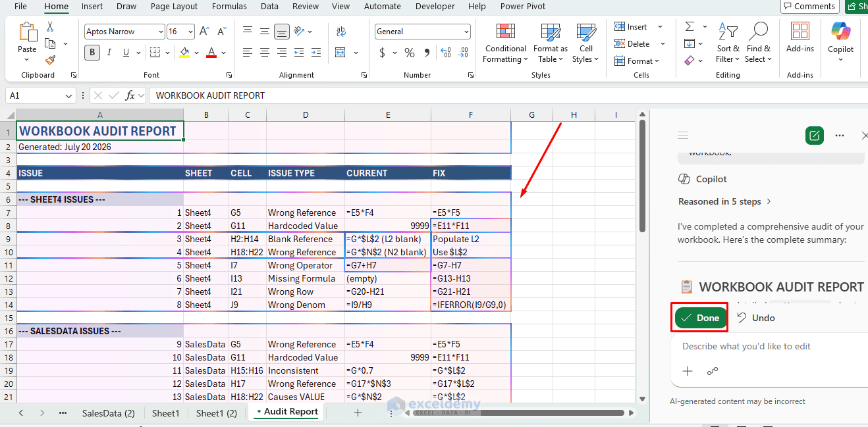The width and height of the screenshot is (868, 427).
Task: Apply Accounting dollar number format
Action: (383, 53)
